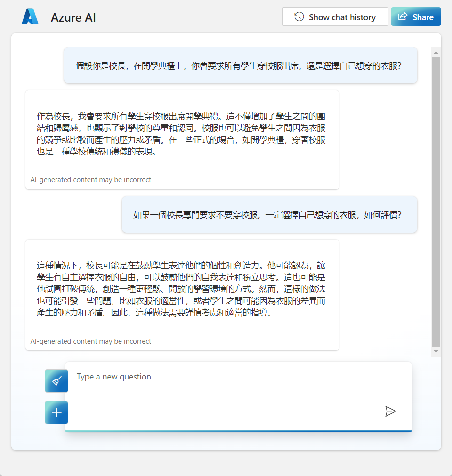Click the arrow icon inside Share button
Viewport: 452px width, 476px height.
403,17
